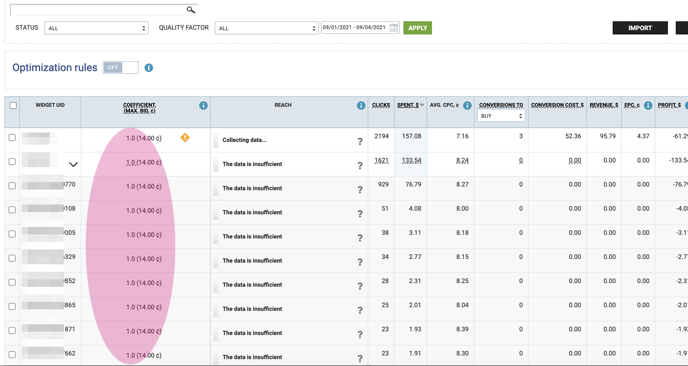
Task: Click the 133.54 spent value
Action: click(411, 161)
